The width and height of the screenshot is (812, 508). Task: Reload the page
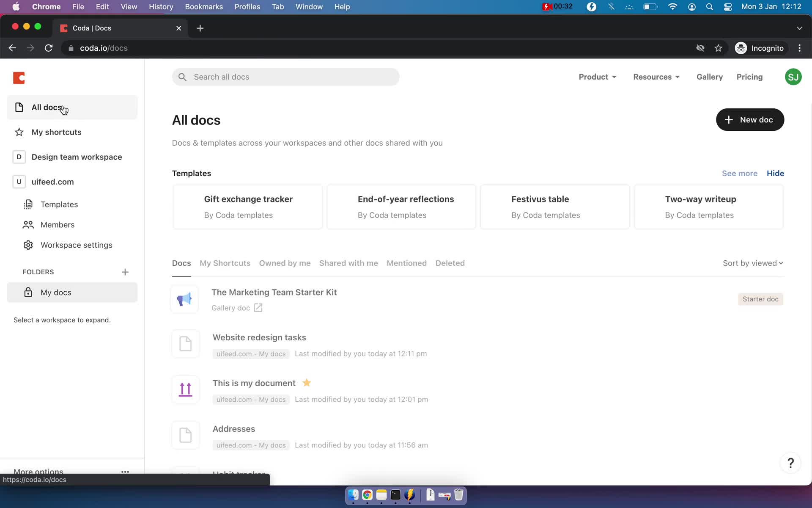click(49, 48)
